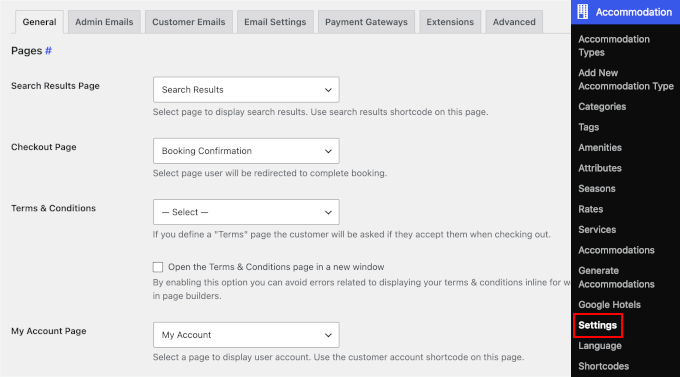Switch to the Admin Emails tab
The height and width of the screenshot is (377, 680).
(x=104, y=22)
